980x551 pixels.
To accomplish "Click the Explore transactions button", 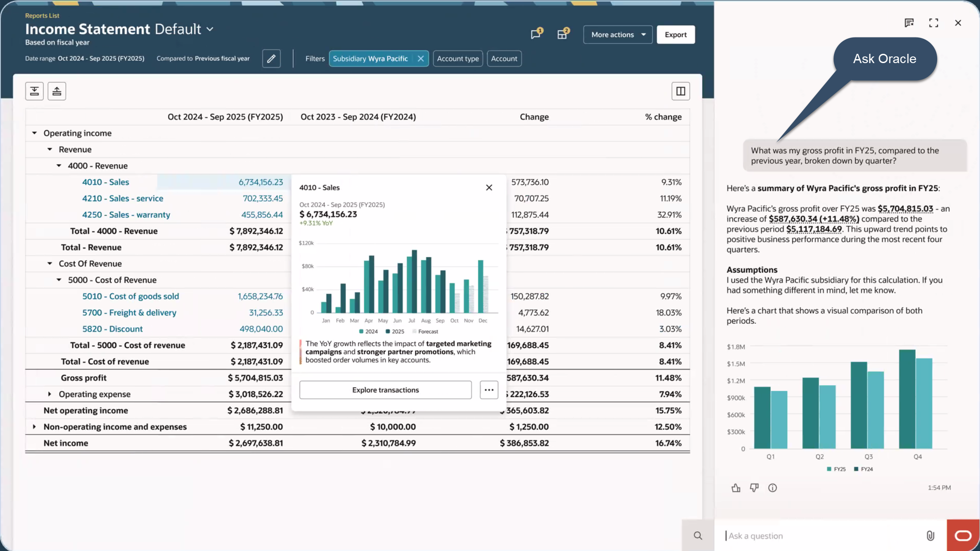I will click(385, 390).
